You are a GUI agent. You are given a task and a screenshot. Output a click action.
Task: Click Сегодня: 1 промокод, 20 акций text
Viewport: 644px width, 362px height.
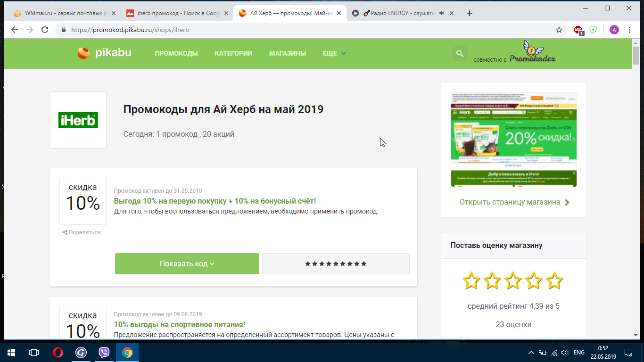(x=179, y=134)
